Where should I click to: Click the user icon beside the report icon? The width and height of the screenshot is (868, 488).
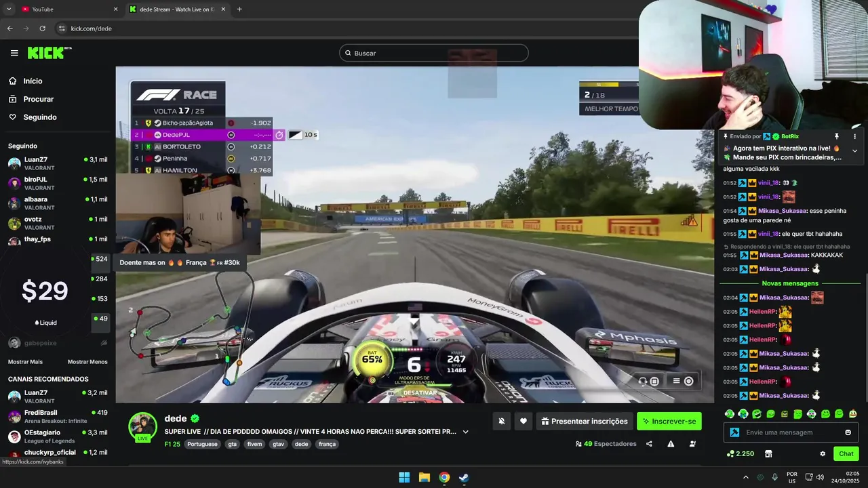pos(692,444)
